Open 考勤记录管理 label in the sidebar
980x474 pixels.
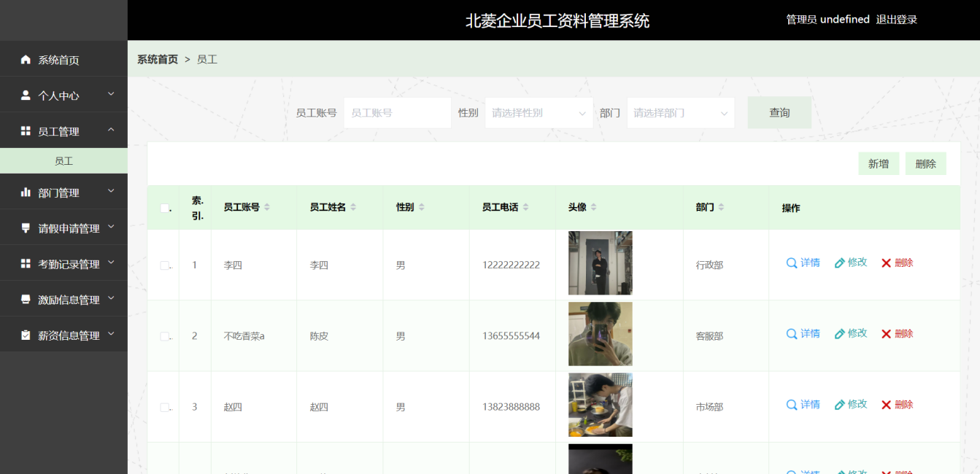[69, 264]
